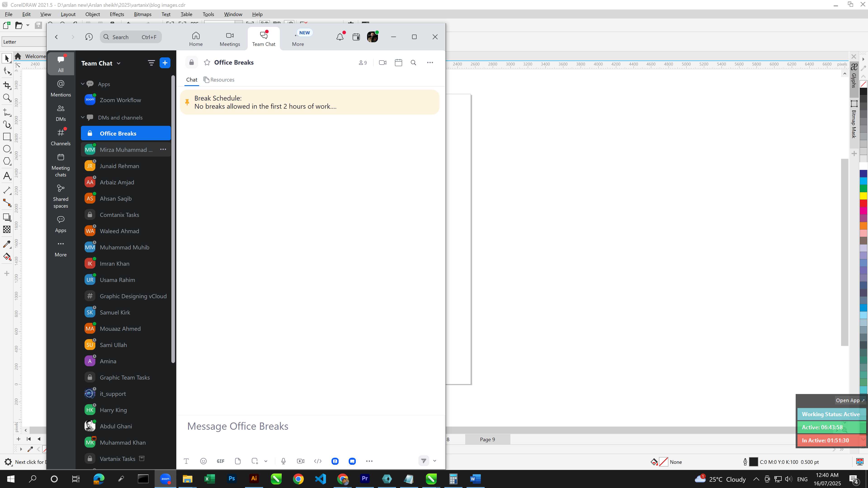Click the screenshot capture icon
Viewport: 868px width, 488px height.
[x=255, y=461]
